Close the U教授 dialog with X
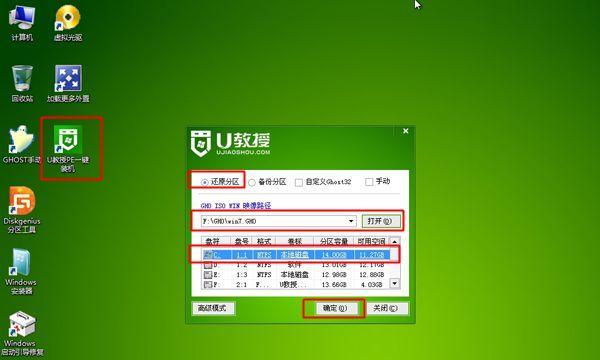600x360 pixels. pos(406,131)
